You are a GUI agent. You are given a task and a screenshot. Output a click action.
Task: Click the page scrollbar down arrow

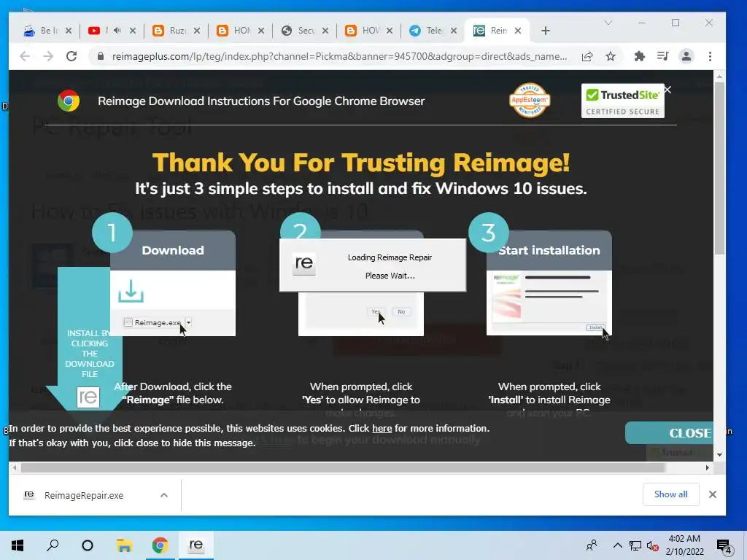tap(719, 455)
